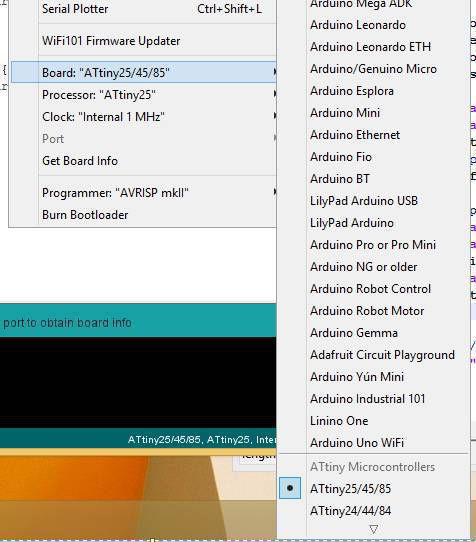Click the 'port to obtain board info' message
Viewport: 476px width, 542px height.
[x=67, y=323]
